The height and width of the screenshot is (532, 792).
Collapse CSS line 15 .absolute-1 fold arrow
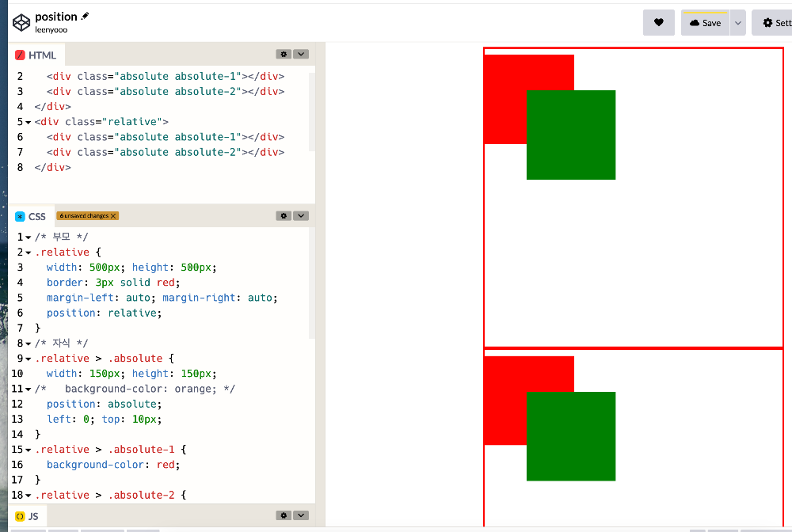pyautogui.click(x=29, y=450)
